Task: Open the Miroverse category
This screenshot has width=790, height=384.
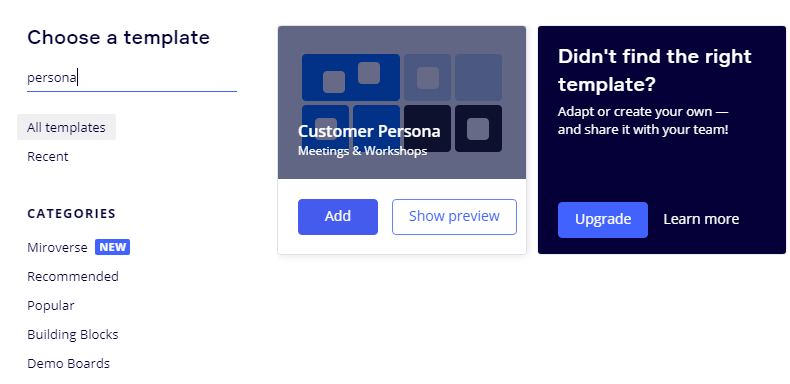Action: pos(57,247)
